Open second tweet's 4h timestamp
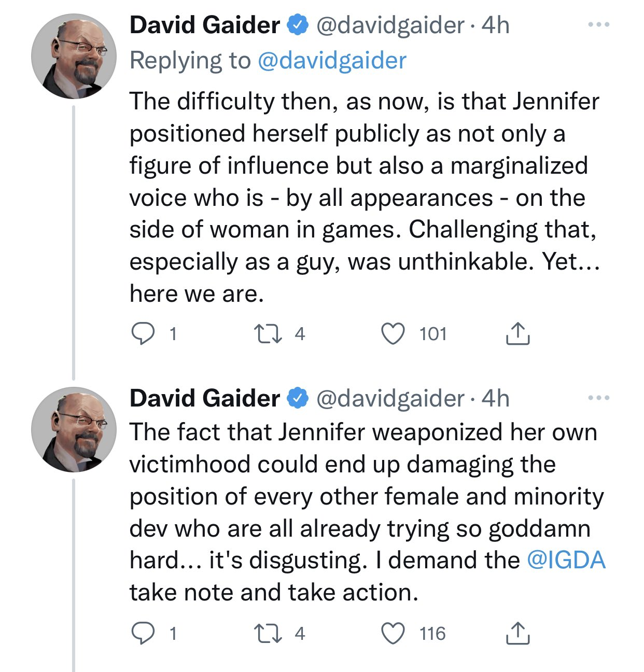 coord(495,398)
